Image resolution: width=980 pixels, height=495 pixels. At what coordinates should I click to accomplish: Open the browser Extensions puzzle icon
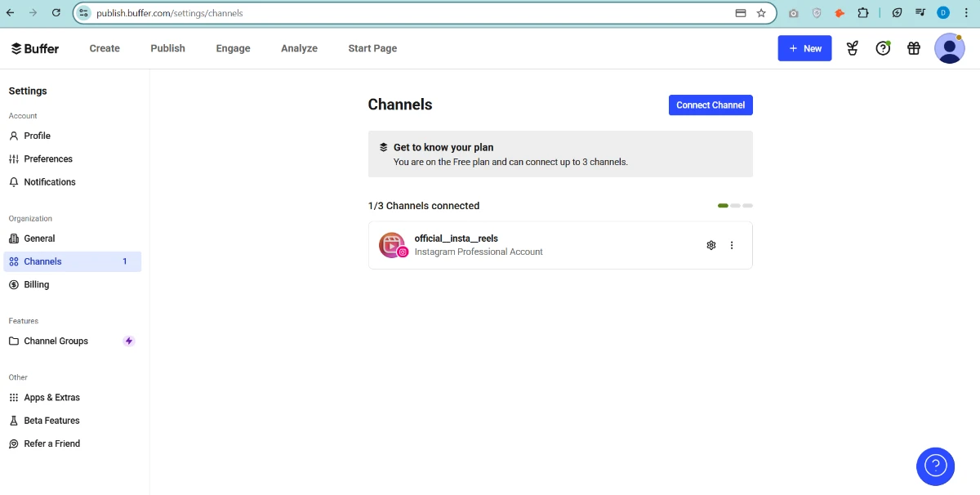(862, 13)
